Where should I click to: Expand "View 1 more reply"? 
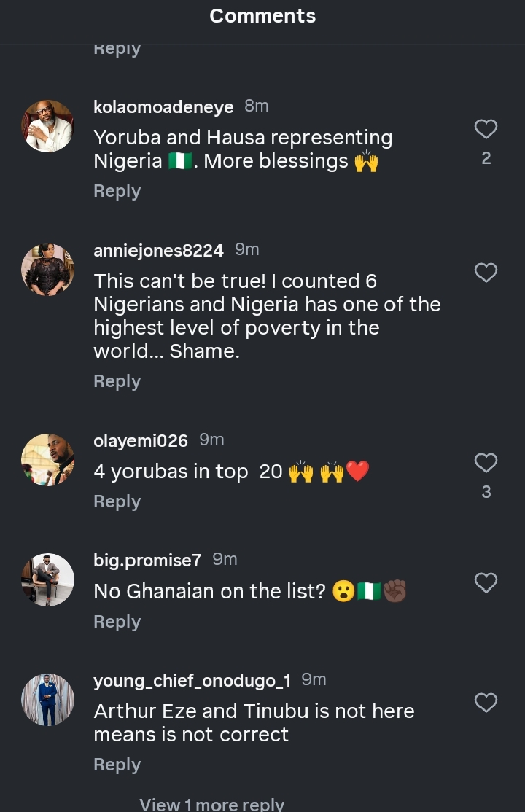pos(211,804)
